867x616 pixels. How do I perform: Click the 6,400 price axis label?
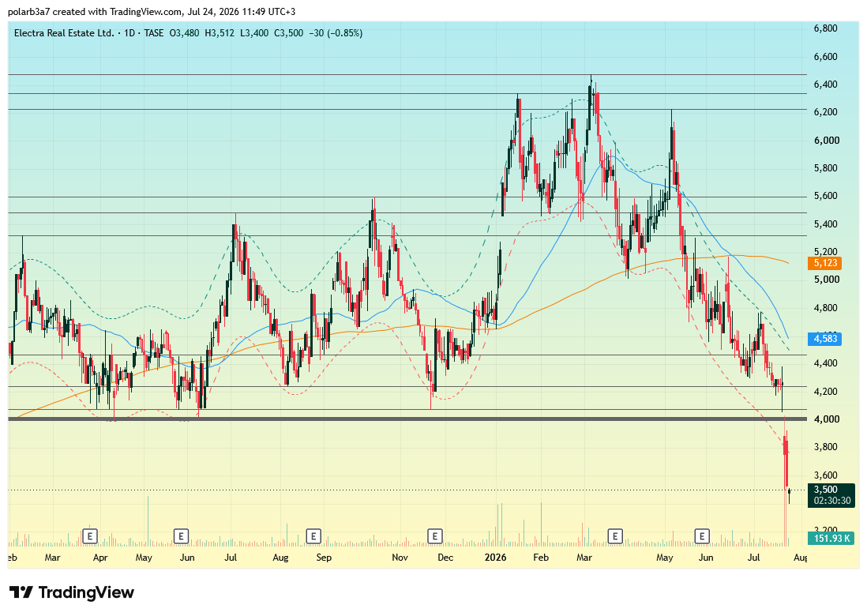(x=825, y=85)
